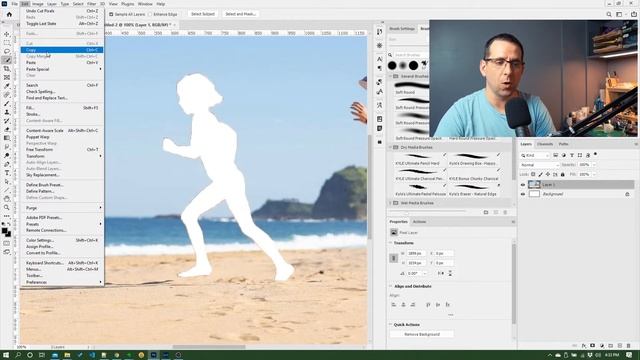Screen dimensions: 640x360
Task: Choose Paste from the Edit menu
Action: pos(62,63)
